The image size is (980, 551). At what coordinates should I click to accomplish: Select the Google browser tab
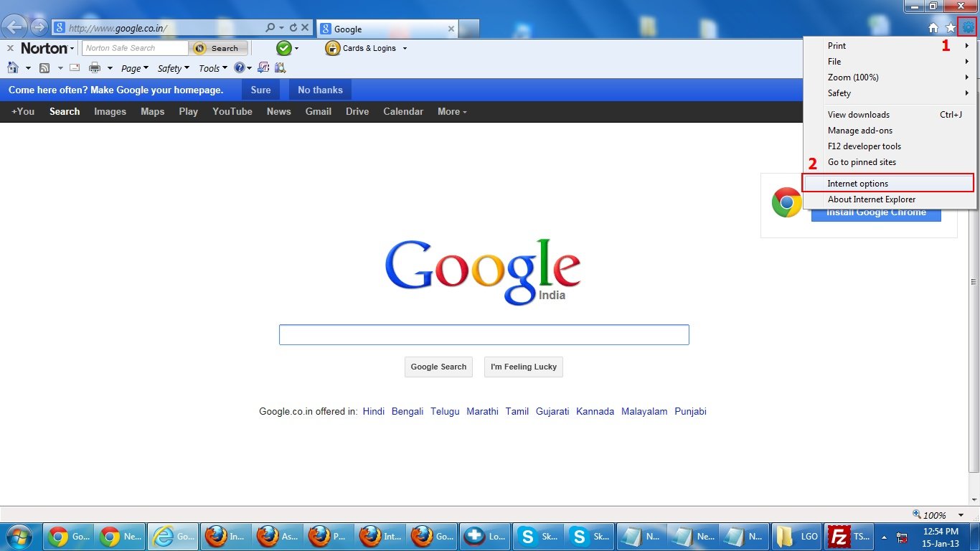point(387,29)
